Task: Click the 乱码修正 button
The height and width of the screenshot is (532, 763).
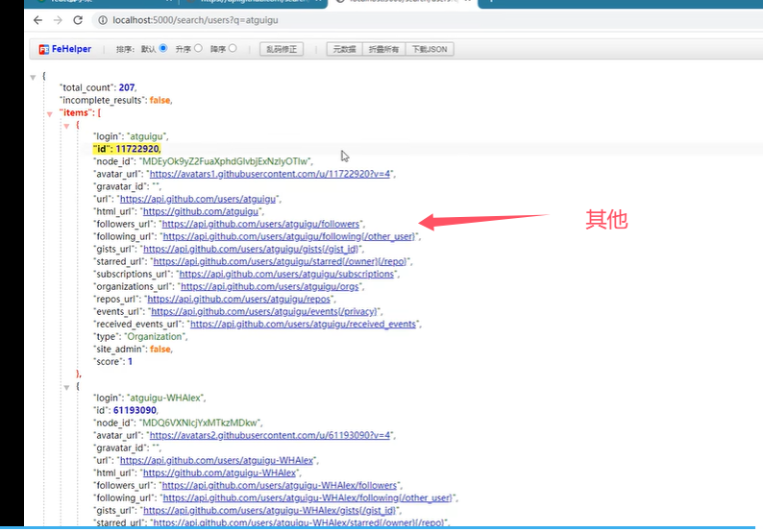Action: click(x=282, y=49)
